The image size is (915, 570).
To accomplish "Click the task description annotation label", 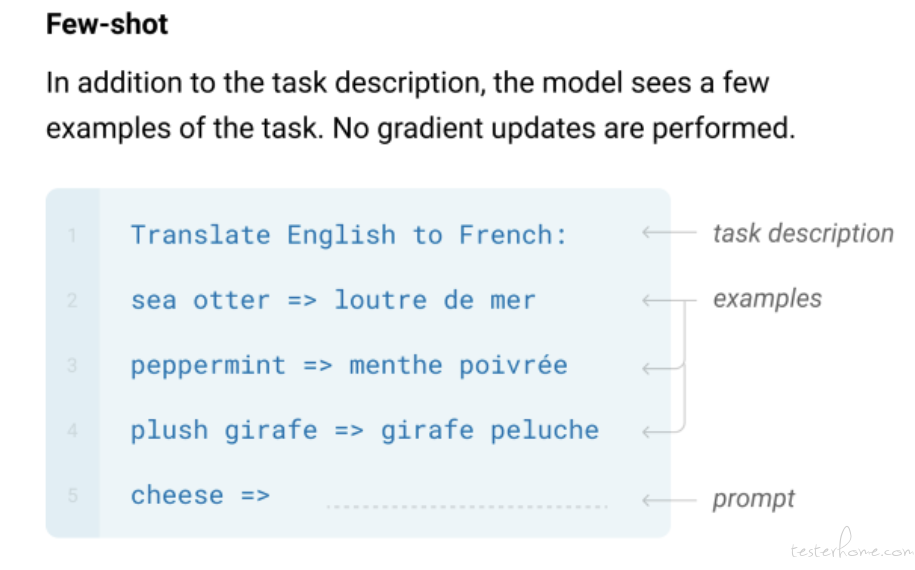I will [x=803, y=233].
